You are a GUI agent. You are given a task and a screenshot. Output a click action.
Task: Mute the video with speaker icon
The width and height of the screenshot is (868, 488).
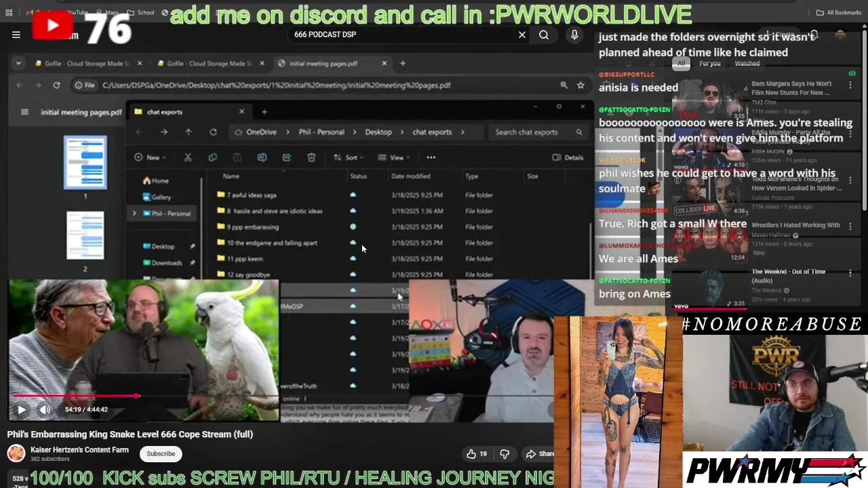tap(45, 409)
